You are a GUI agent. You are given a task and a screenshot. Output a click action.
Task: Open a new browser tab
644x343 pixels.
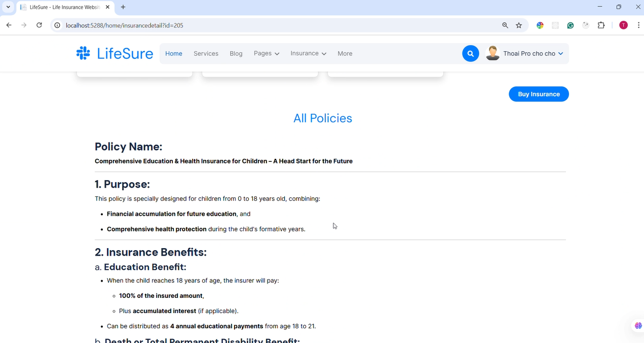pyautogui.click(x=123, y=7)
